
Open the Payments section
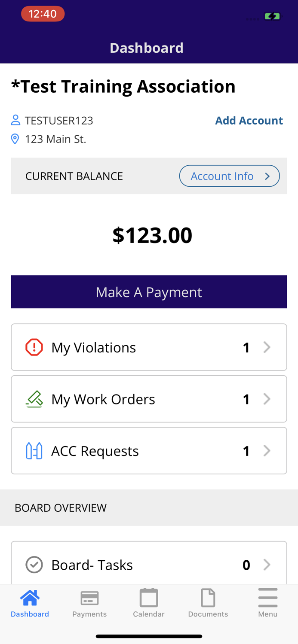click(89, 600)
